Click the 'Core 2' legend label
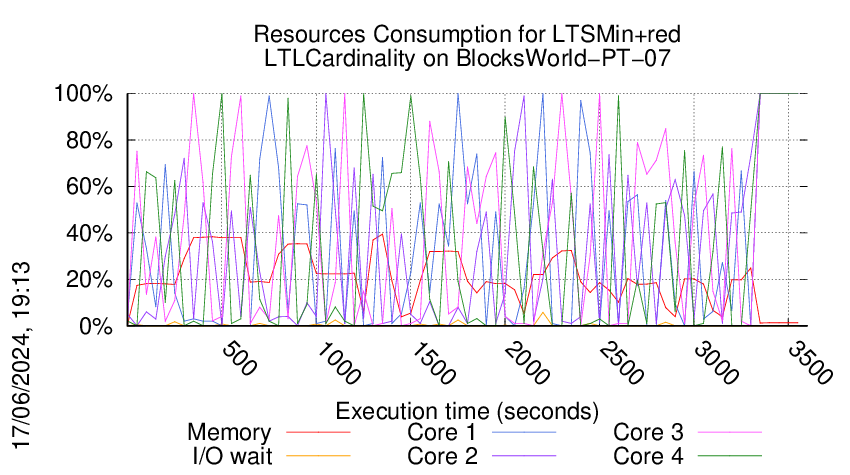The image size is (850, 475). tap(442, 456)
